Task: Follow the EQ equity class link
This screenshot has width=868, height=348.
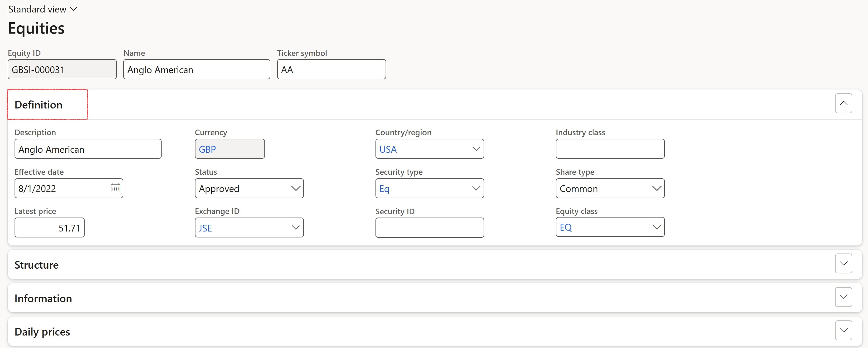Action: click(x=566, y=227)
